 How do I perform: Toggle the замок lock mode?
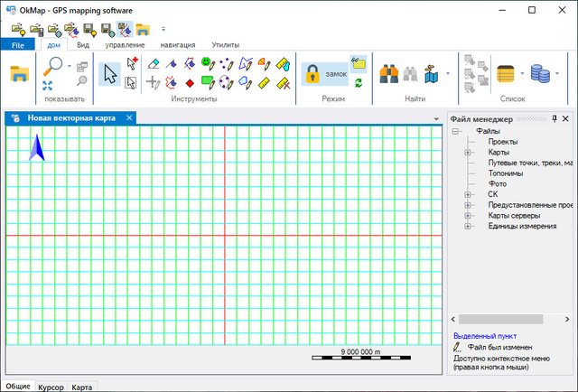pyautogui.click(x=324, y=74)
